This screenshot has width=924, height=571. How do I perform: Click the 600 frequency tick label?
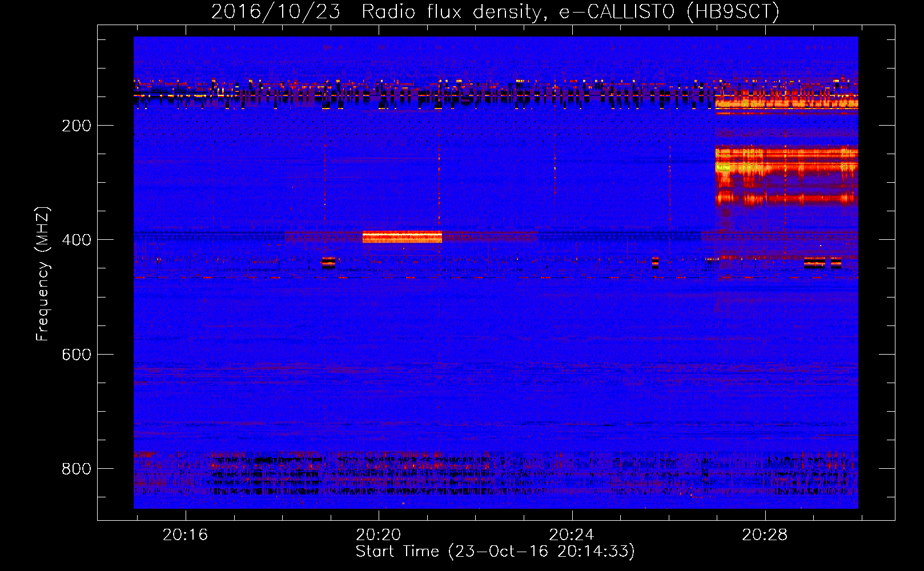coord(77,355)
